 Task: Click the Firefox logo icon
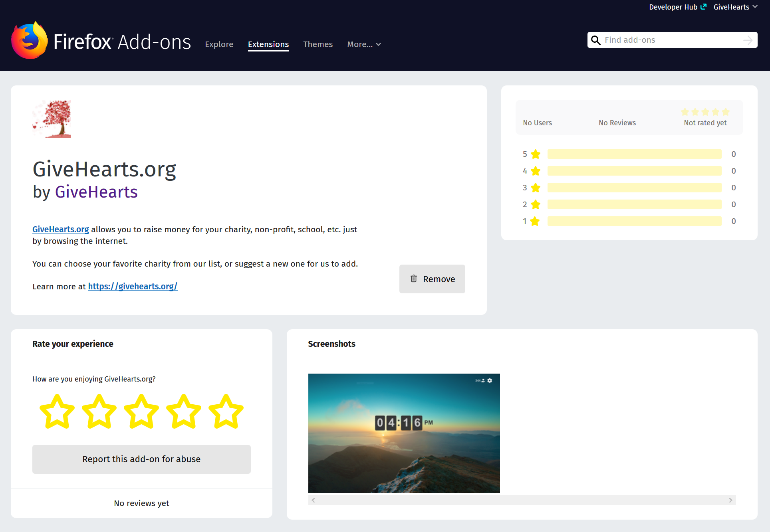[x=30, y=40]
